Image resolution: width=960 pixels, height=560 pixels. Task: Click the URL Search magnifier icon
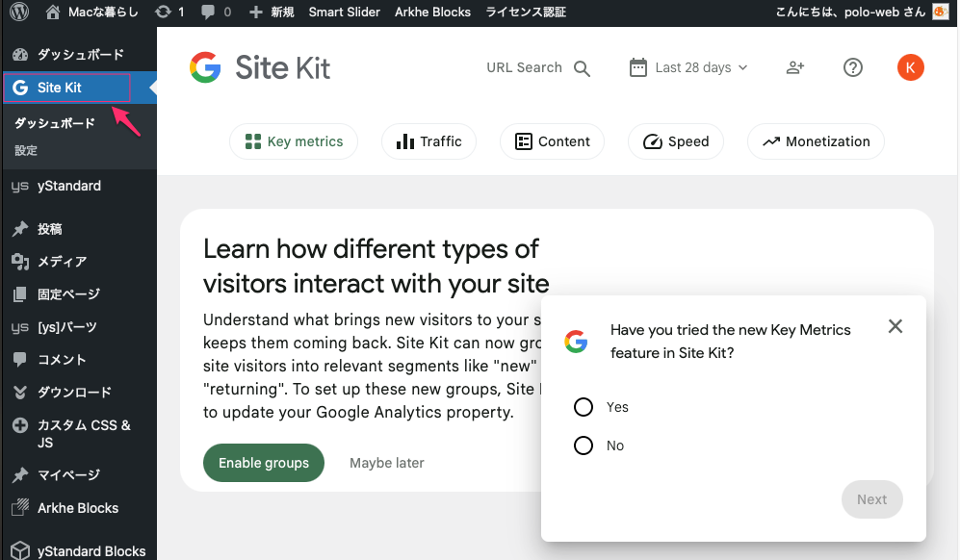(582, 68)
